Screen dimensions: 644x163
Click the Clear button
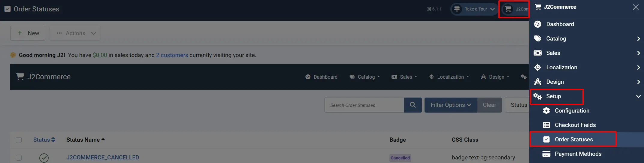click(489, 105)
